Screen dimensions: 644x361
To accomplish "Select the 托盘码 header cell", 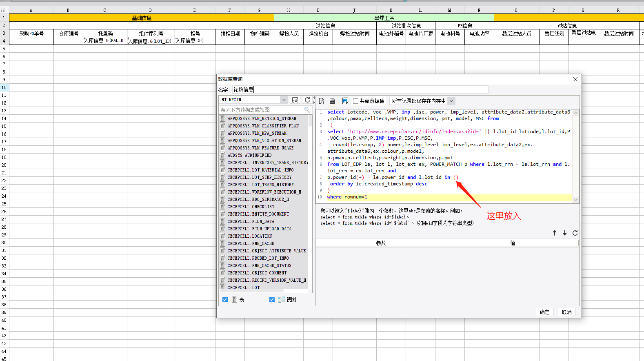I will (105, 33).
